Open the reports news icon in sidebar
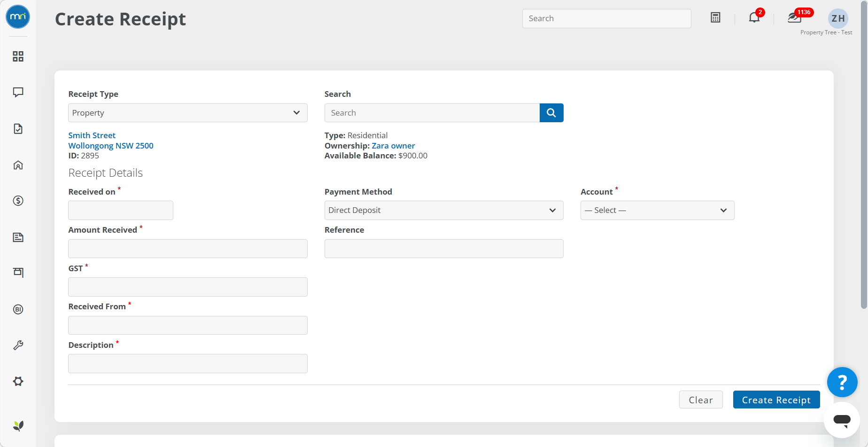The width and height of the screenshot is (868, 447). click(18, 237)
